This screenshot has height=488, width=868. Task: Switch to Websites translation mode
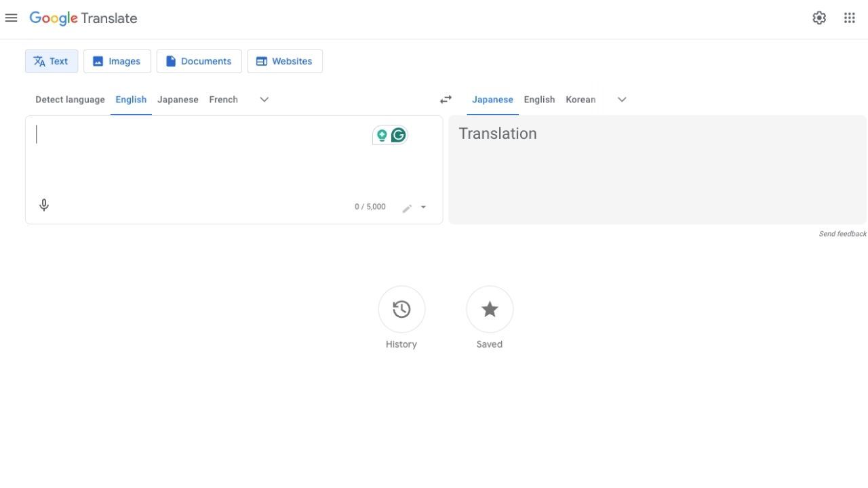(x=285, y=61)
